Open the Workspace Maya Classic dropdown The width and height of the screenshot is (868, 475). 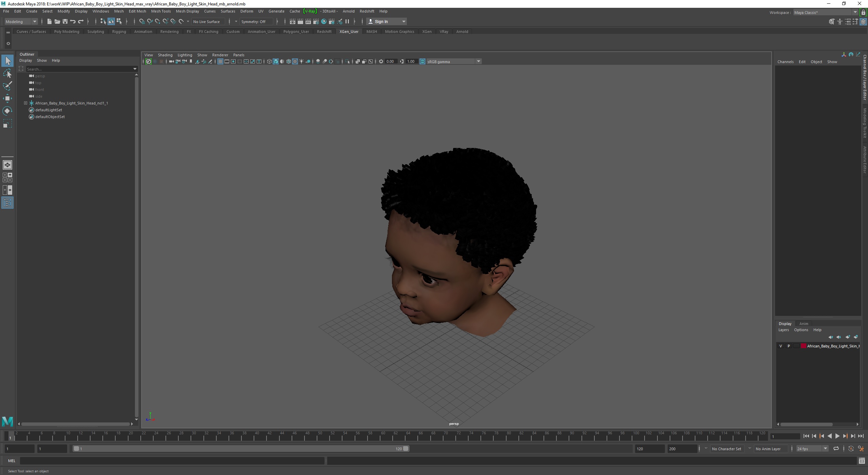pos(825,13)
